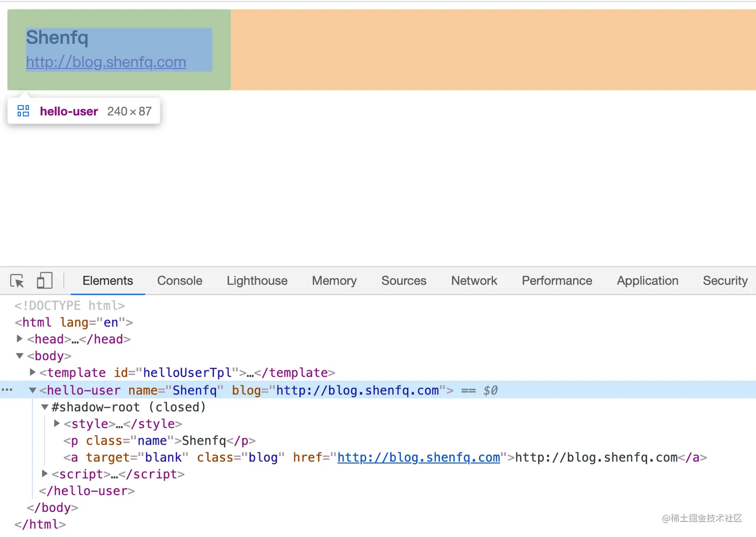756x537 pixels.
Task: Open the Performance tab
Action: tap(557, 281)
